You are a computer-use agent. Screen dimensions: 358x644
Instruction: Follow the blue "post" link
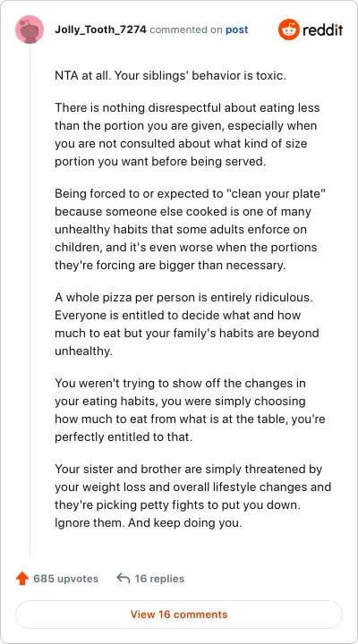point(237,30)
